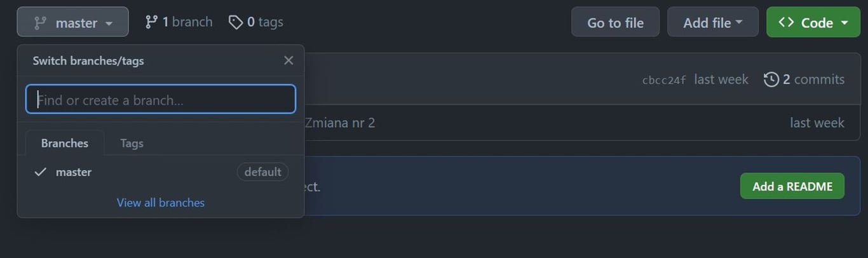Switch to the Tags tab
This screenshot has width=868, height=258.
132,143
